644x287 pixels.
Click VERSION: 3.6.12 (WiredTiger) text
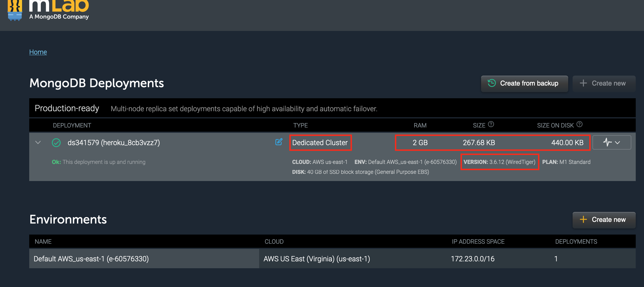499,162
